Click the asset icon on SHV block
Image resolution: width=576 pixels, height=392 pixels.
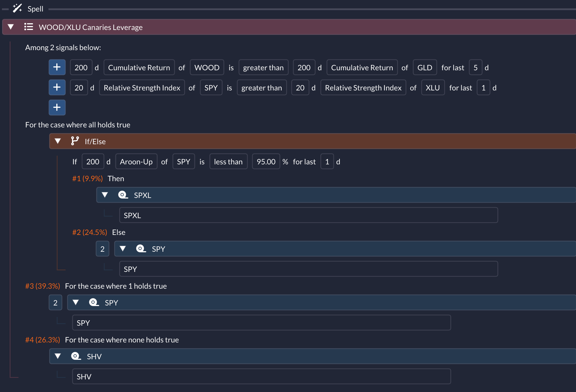click(76, 356)
